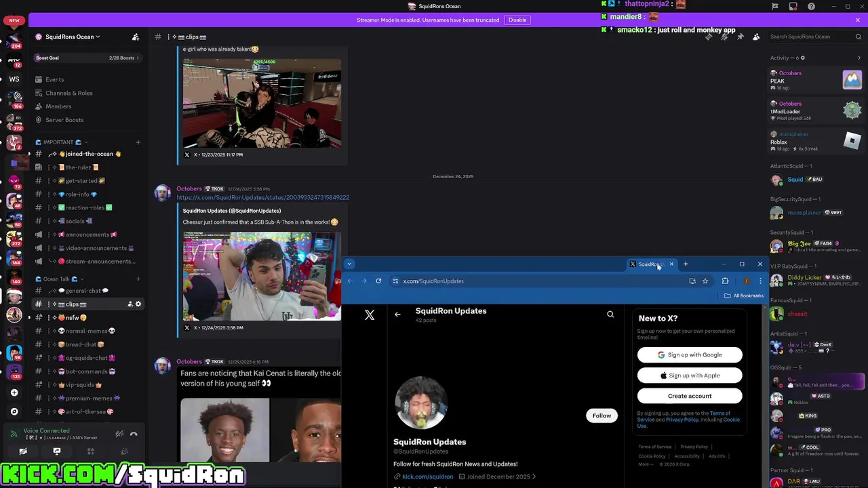Open Discord help question mark icon
This screenshot has width=868, height=488.
(811, 7)
